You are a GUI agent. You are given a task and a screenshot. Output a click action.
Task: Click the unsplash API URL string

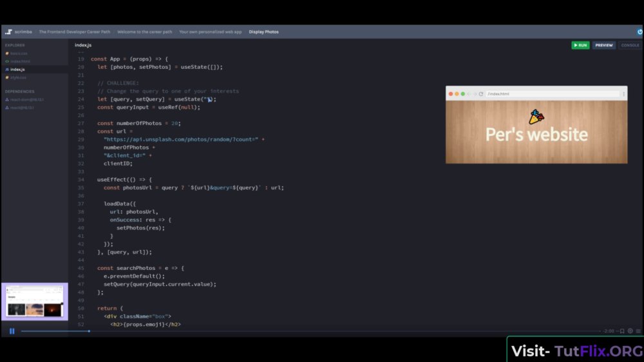click(x=181, y=139)
